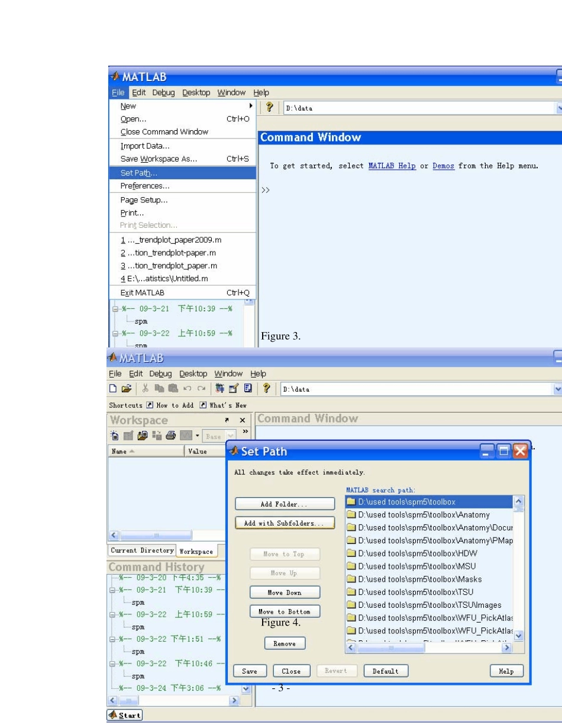562x728 pixels.
Task: Select D:\used tools\spm5\toolbox\Anatomy path entry
Action: [x=429, y=515]
